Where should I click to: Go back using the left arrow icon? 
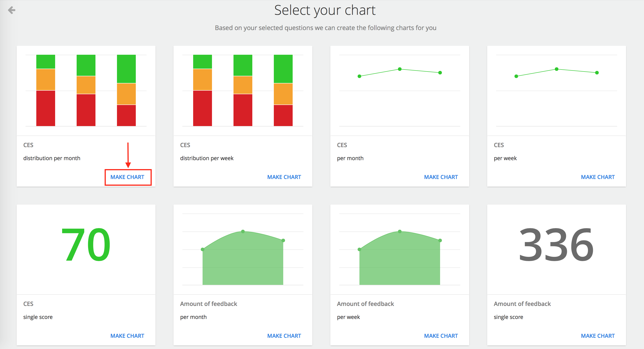tap(12, 10)
